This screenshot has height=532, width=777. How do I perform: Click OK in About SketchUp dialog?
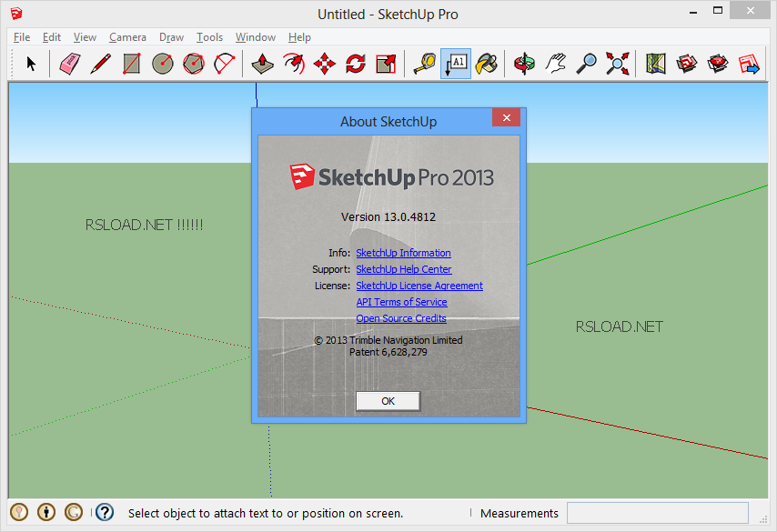(388, 401)
